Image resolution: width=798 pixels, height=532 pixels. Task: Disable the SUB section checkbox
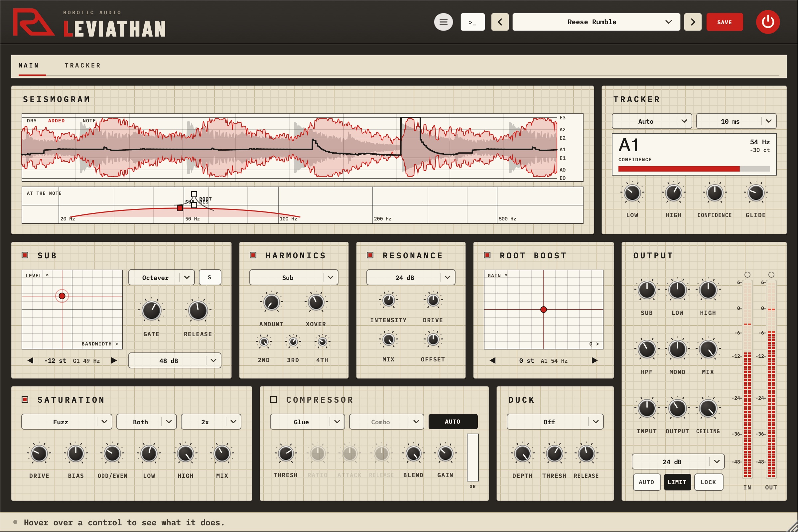pos(25,255)
